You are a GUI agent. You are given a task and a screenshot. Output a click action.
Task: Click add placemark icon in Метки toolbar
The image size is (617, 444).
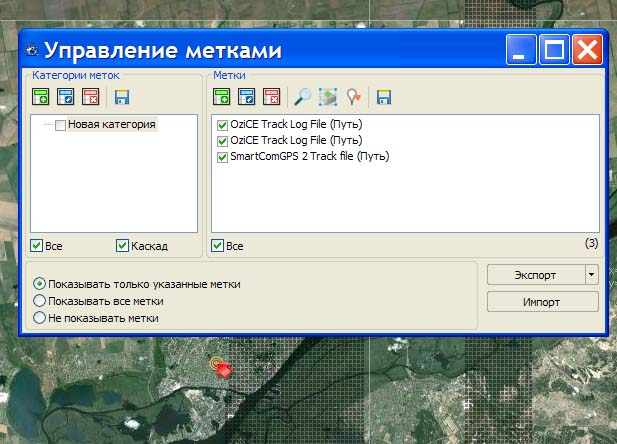point(222,97)
